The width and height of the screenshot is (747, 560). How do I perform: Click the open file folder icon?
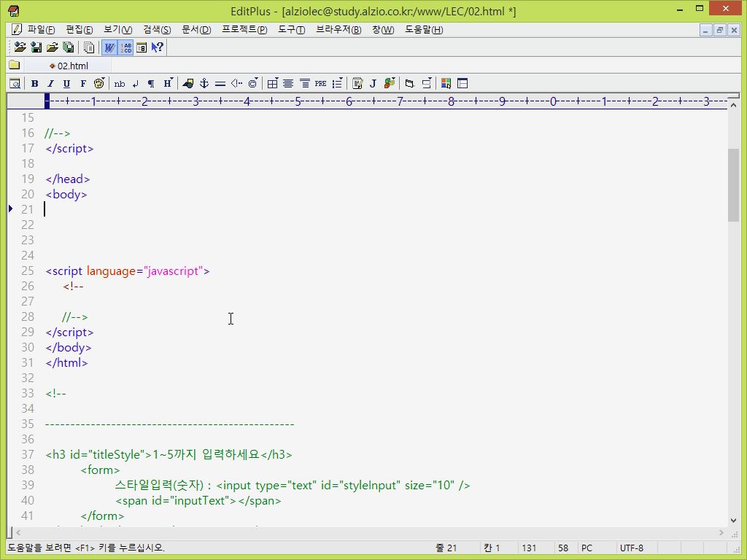[53, 47]
